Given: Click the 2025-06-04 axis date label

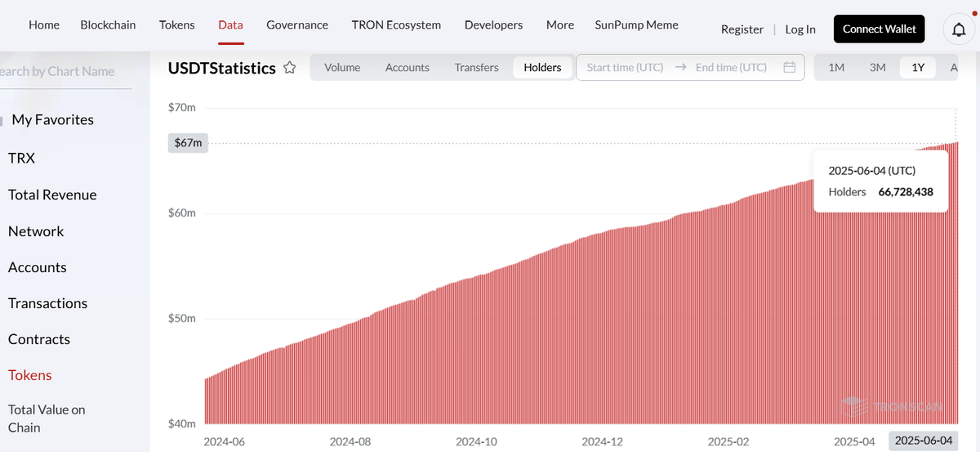Looking at the screenshot, I should coord(924,441).
